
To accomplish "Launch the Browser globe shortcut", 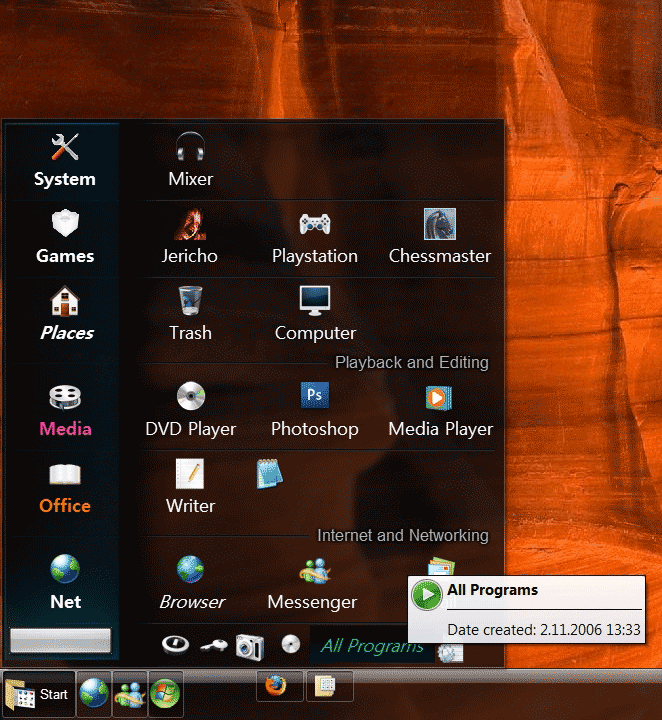I will coord(191,572).
